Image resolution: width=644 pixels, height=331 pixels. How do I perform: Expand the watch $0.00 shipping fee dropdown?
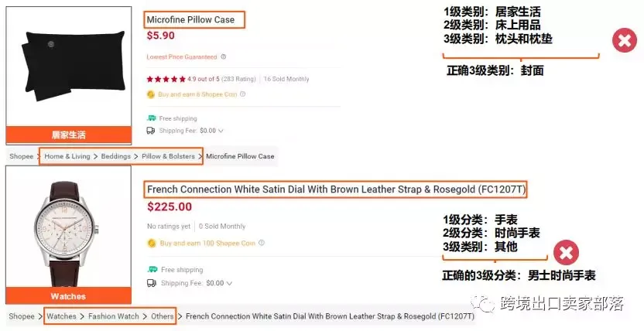click(x=229, y=283)
